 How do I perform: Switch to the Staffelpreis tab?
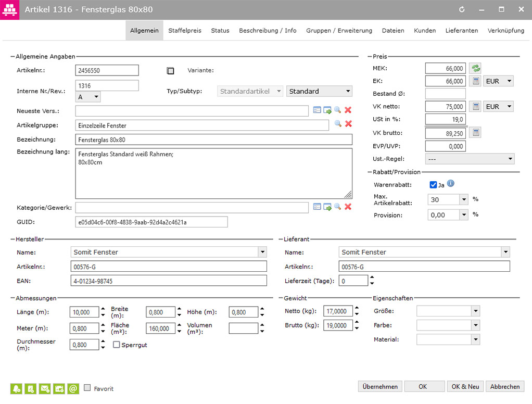click(185, 31)
